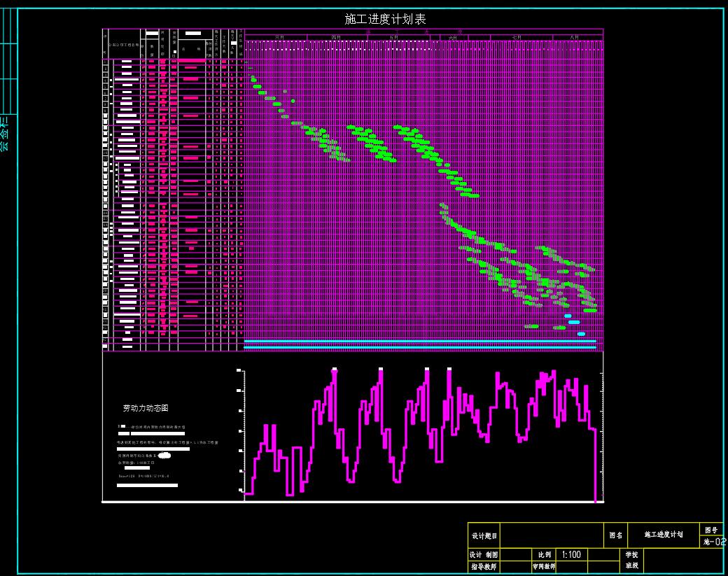Click the empty cell right of 设计题目

pos(552,535)
